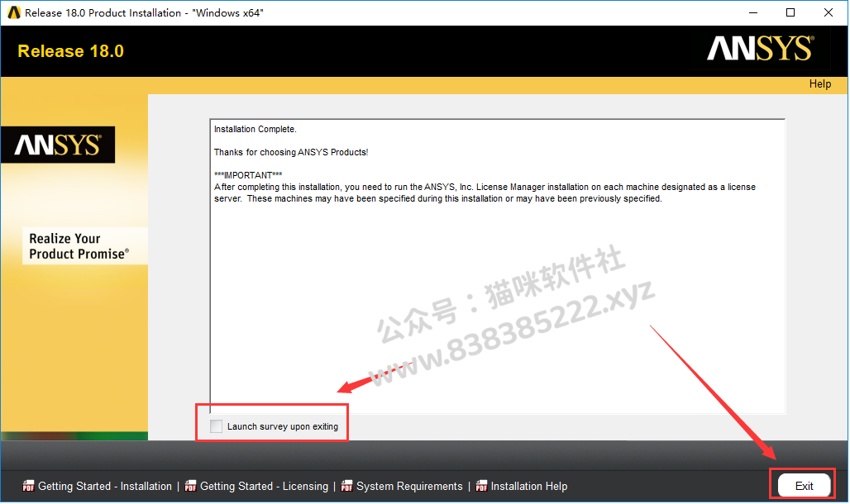The height and width of the screenshot is (504, 850).
Task: Click the 'Release 18.0' header text
Action: click(x=71, y=51)
